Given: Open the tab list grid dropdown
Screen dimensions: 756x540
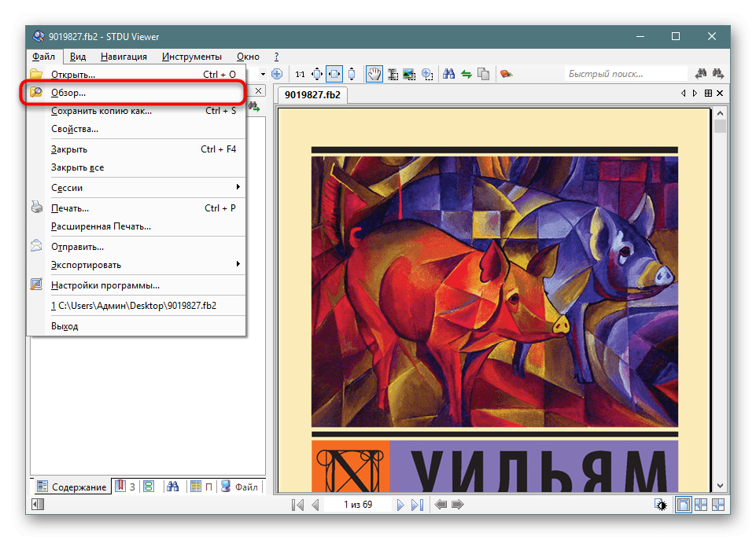Looking at the screenshot, I should [708, 94].
